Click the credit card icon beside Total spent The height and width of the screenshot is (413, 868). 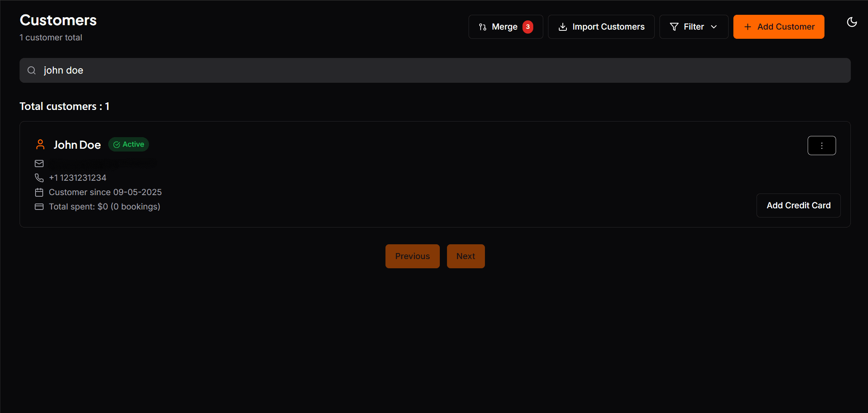(39, 207)
